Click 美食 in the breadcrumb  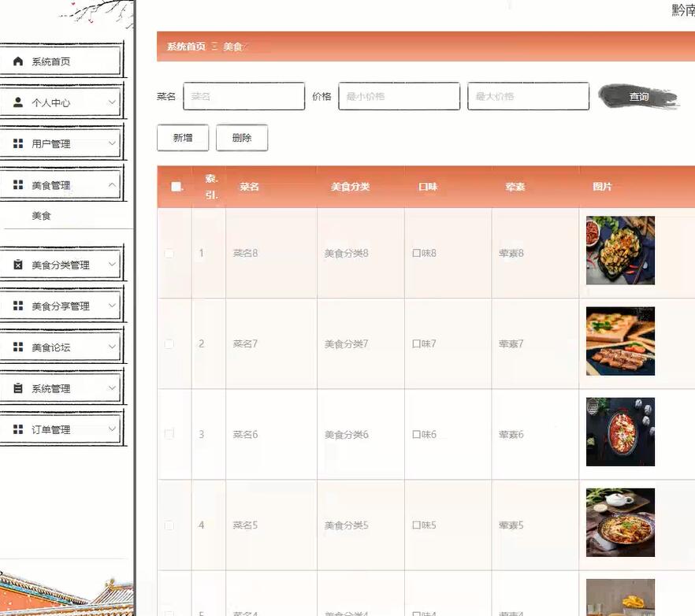click(x=232, y=46)
